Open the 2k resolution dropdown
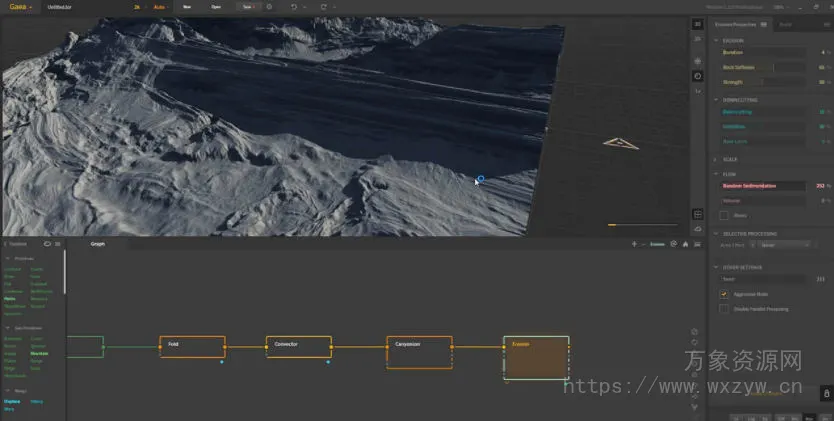 coord(137,6)
